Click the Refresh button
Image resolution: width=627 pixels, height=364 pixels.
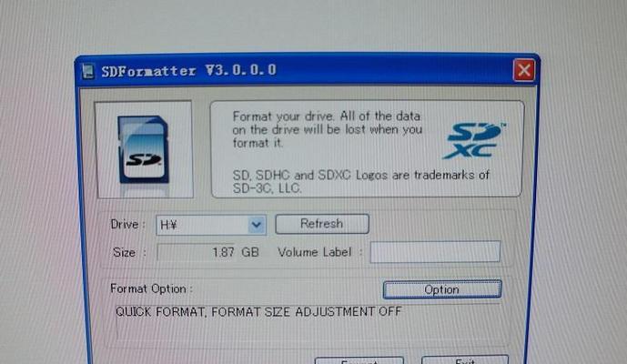point(322,224)
